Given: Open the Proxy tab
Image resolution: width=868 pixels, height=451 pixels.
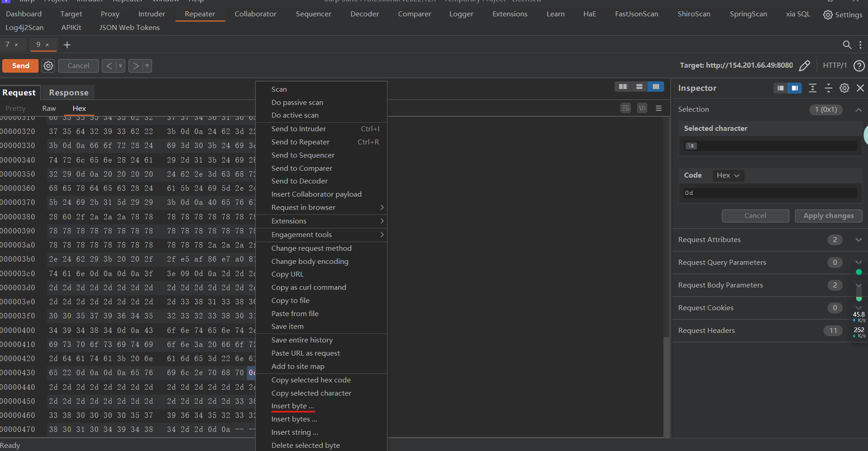Looking at the screenshot, I should pos(110,14).
